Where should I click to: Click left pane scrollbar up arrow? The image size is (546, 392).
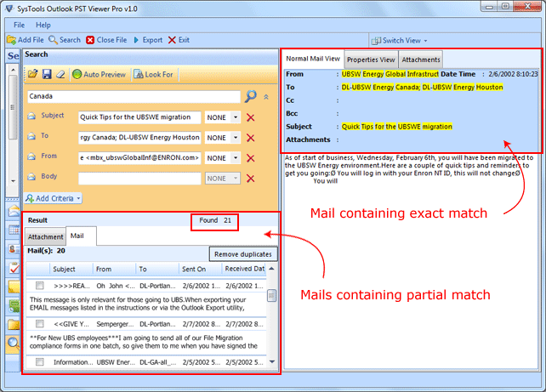[x=13, y=70]
